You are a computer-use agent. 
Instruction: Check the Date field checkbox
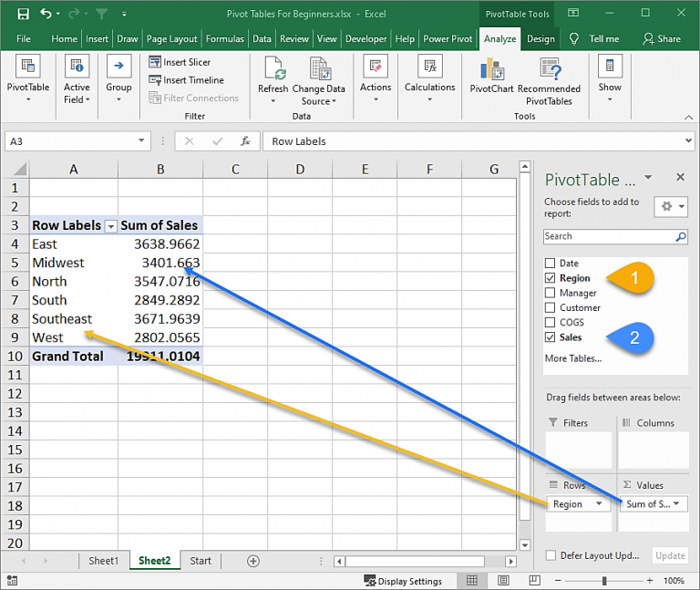(550, 263)
